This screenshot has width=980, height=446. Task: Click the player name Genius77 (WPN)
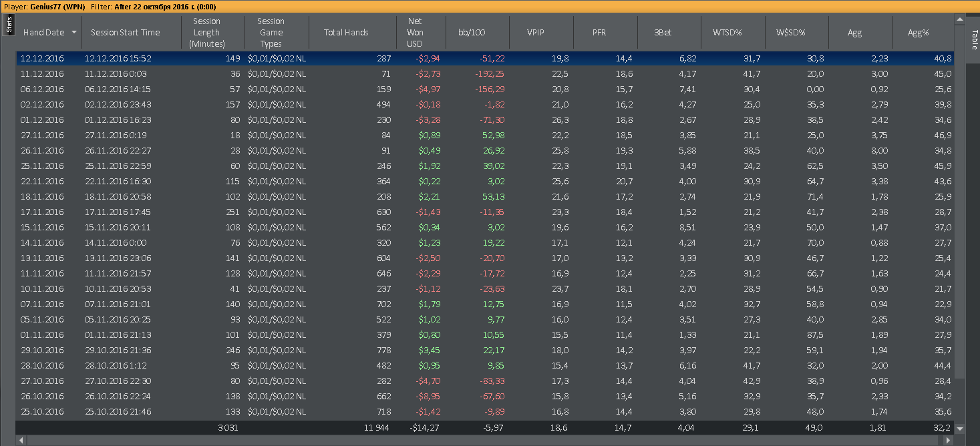[58, 6]
